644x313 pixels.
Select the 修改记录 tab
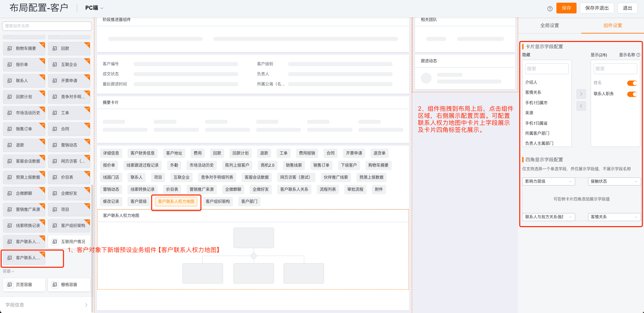pos(111,202)
